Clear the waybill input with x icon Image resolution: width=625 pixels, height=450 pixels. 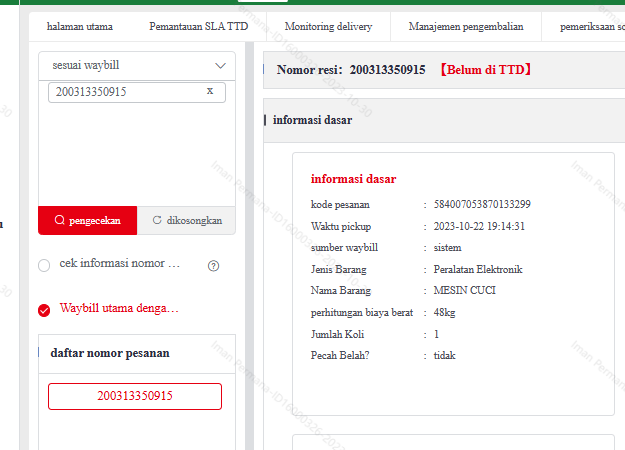pyautogui.click(x=210, y=91)
